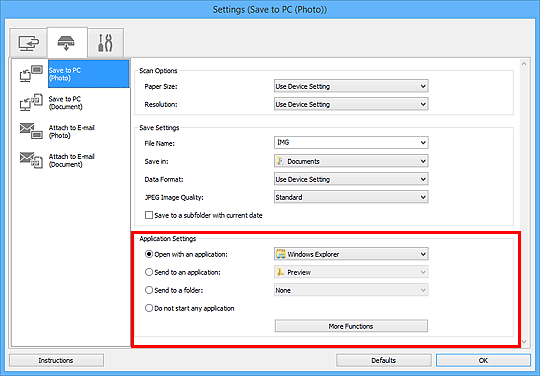Select Send to an application radio button
Image resolution: width=540 pixels, height=376 pixels.
(x=149, y=272)
